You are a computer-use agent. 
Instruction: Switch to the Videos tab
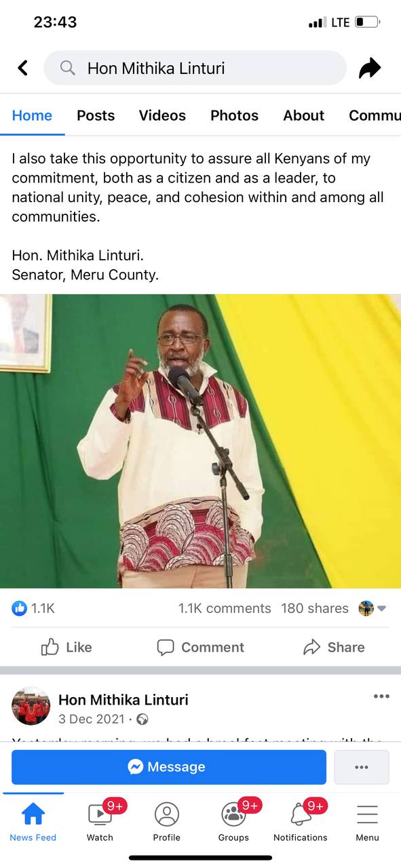click(x=162, y=115)
